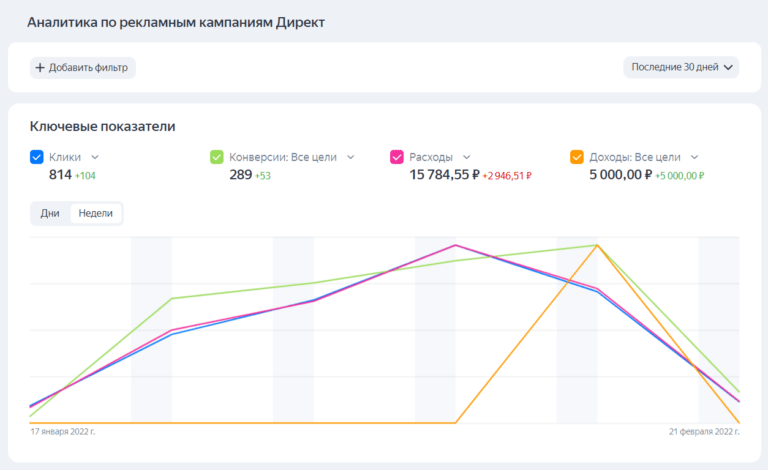
Task: Toggle the green Конверсии checkbox
Action: pyautogui.click(x=216, y=157)
